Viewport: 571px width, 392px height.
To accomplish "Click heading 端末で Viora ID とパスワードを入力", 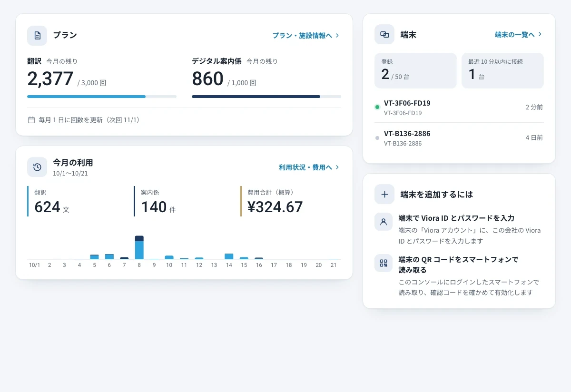I will click(x=456, y=218).
